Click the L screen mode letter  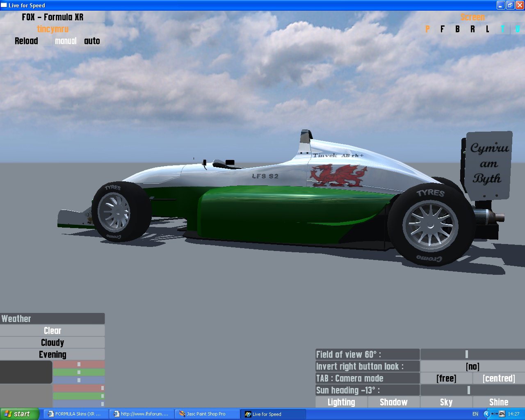tap(487, 29)
